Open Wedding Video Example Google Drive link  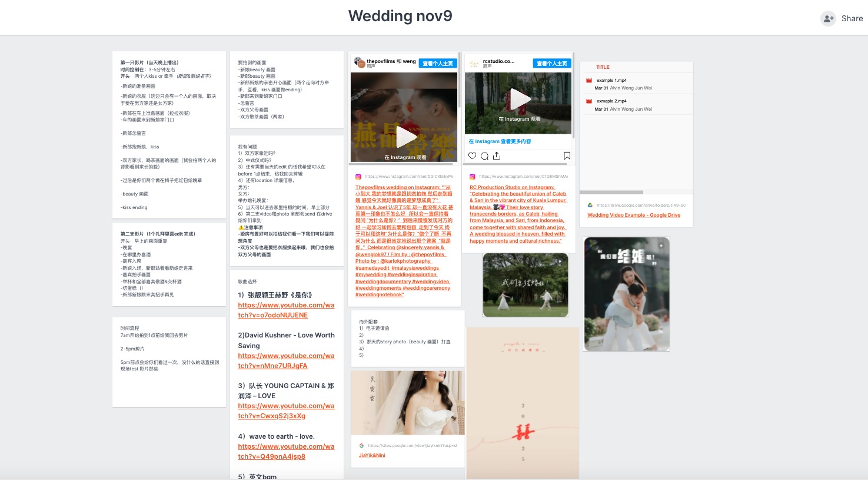pyautogui.click(x=633, y=215)
